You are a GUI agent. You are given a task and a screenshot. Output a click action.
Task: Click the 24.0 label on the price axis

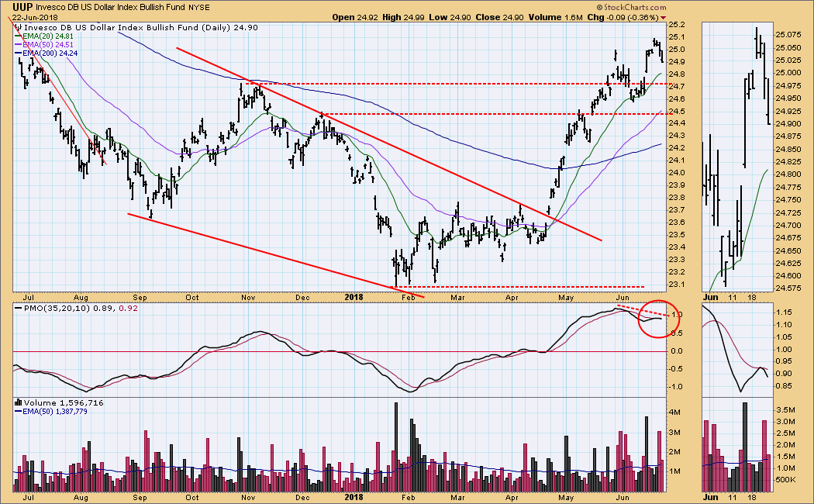coord(677,173)
